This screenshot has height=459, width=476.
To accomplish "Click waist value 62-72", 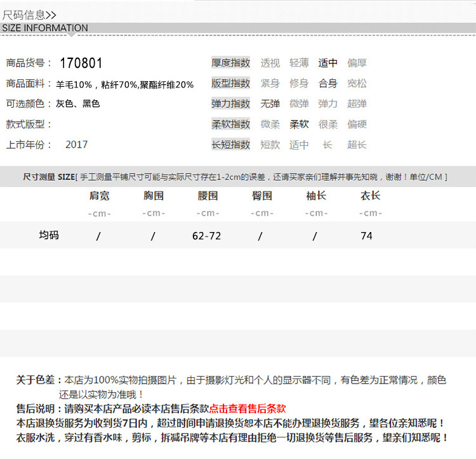I will tap(207, 236).
